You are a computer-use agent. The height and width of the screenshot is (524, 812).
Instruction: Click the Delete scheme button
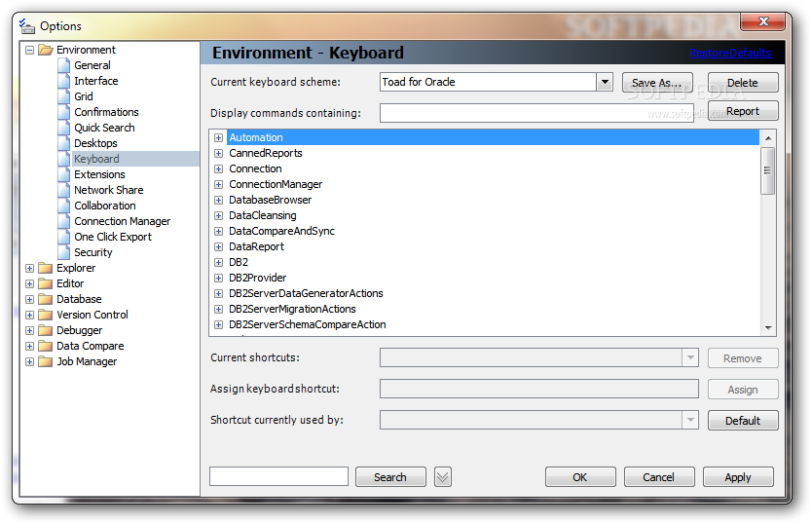[x=743, y=83]
